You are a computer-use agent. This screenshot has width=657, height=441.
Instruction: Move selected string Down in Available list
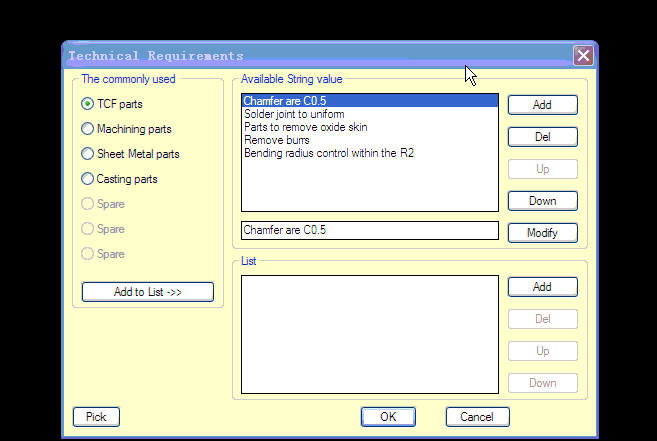point(543,201)
